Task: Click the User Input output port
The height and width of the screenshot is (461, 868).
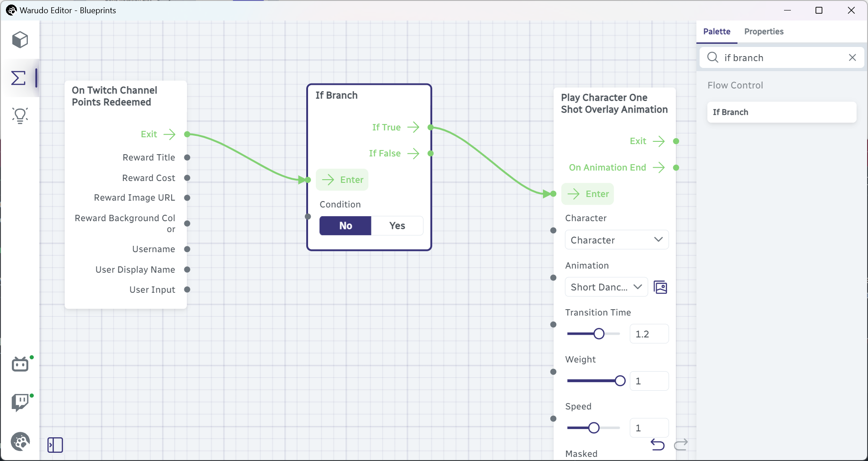Action: [187, 290]
